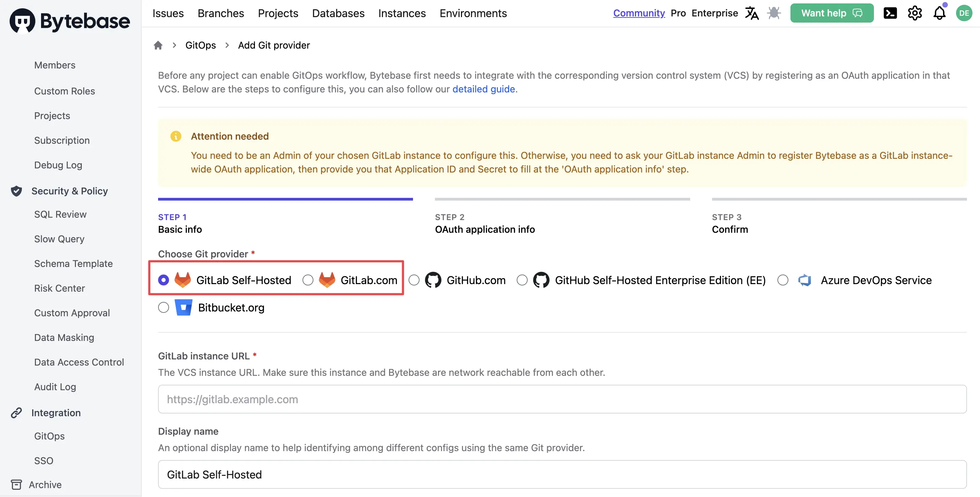This screenshot has width=980, height=497.
Task: Open the Databases menu item
Action: click(x=338, y=13)
